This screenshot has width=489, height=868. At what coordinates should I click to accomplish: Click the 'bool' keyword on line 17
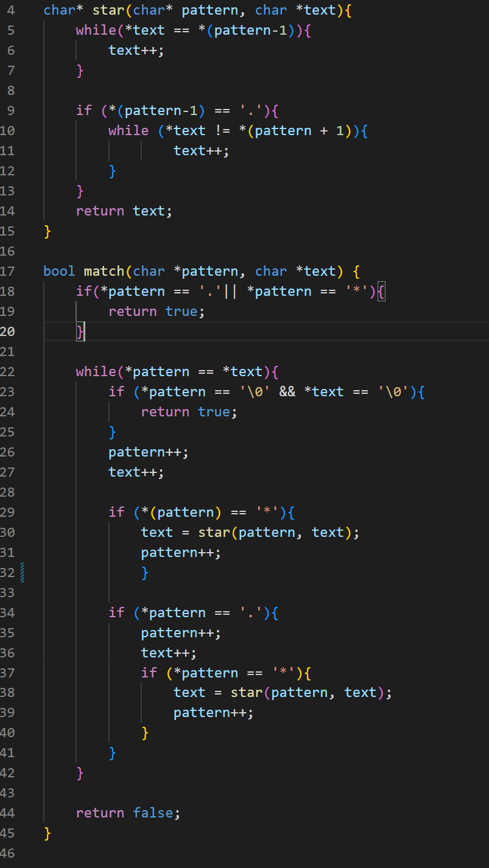pyautogui.click(x=59, y=271)
